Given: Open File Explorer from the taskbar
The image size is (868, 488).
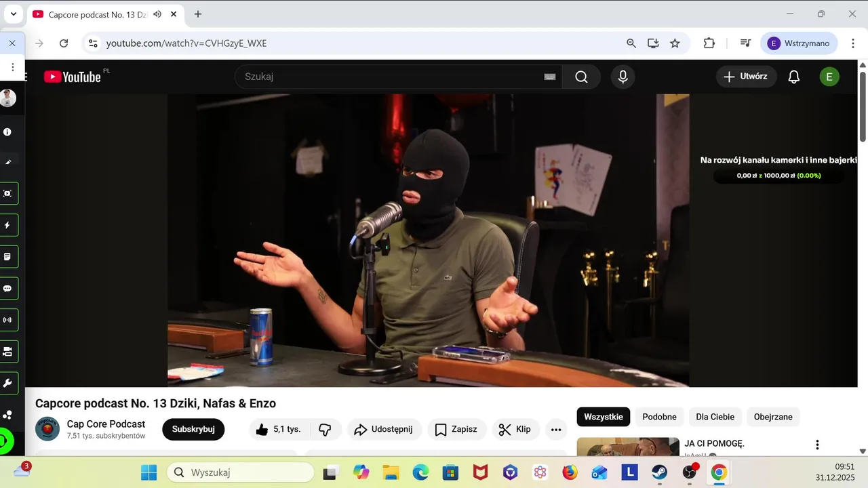Looking at the screenshot, I should 391,472.
